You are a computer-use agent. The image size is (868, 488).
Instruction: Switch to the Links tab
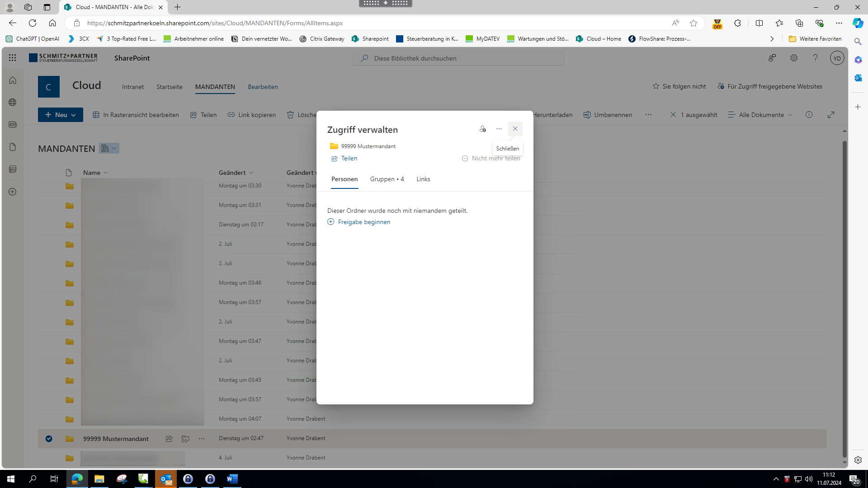pos(423,179)
